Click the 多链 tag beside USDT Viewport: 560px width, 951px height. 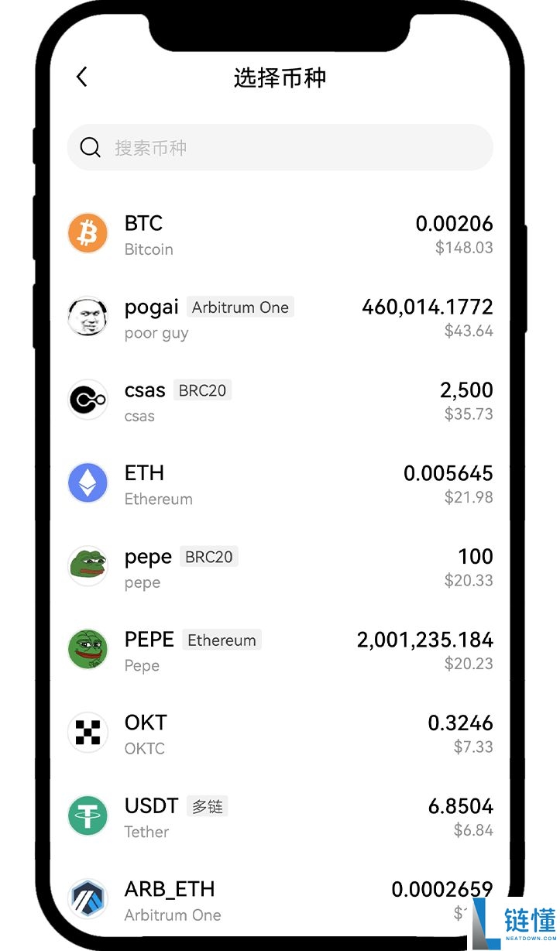tap(208, 806)
